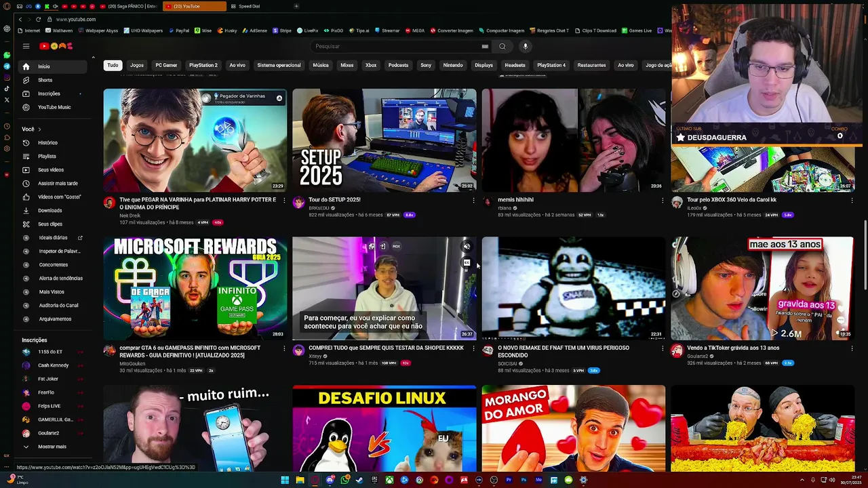The image size is (868, 488).
Task: Expand subscriptions with Mostrar mais
Action: coord(52,447)
